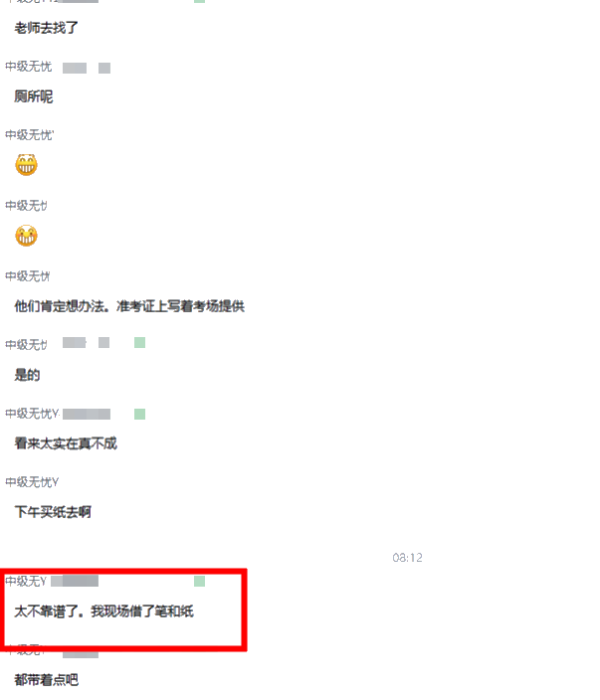The width and height of the screenshot is (600, 700).
Task: Click the blurred gray name tag above "厕所呢"
Action: pyautogui.click(x=75, y=68)
